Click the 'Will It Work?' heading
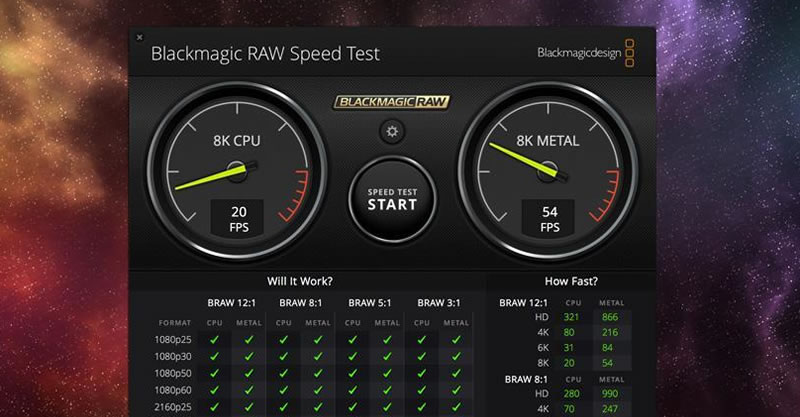 tap(300, 281)
